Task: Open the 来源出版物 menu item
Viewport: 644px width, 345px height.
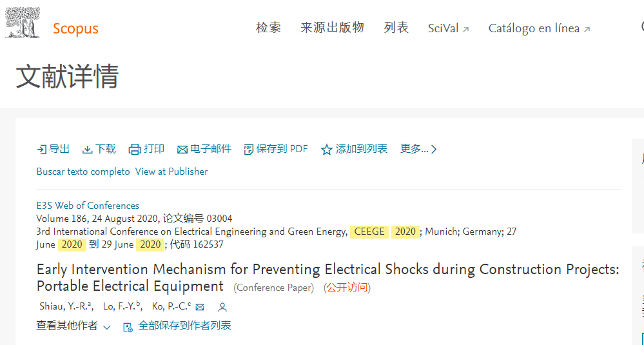Action: point(332,28)
